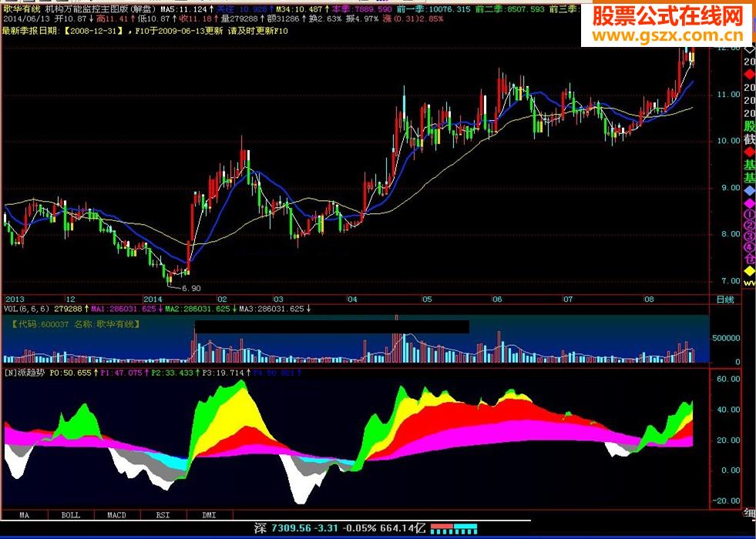Click the white diamond marker in right sidebar
Screen dimensions: 756x539
[750, 50]
